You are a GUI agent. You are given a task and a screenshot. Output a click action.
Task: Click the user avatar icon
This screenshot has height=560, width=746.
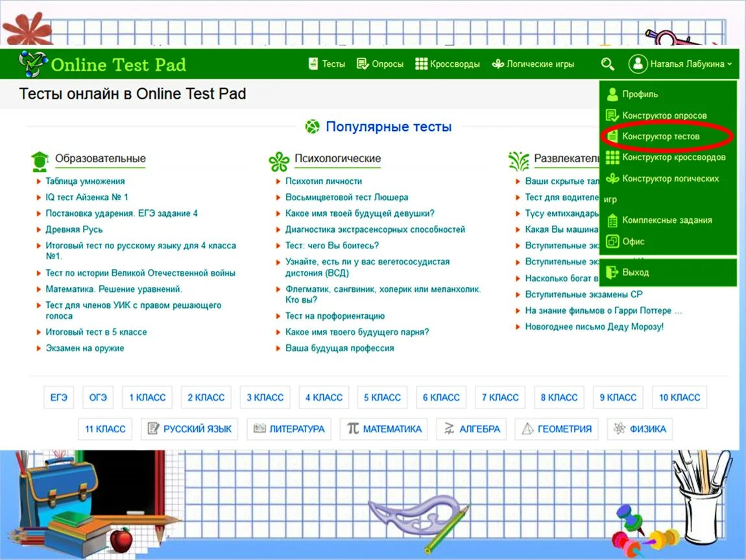pos(638,64)
